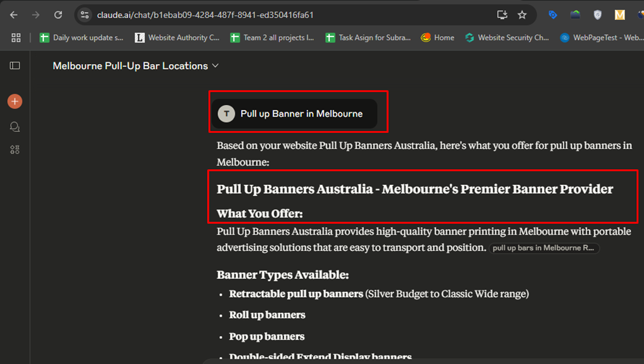Click the browser back arrow

pyautogui.click(x=14, y=15)
